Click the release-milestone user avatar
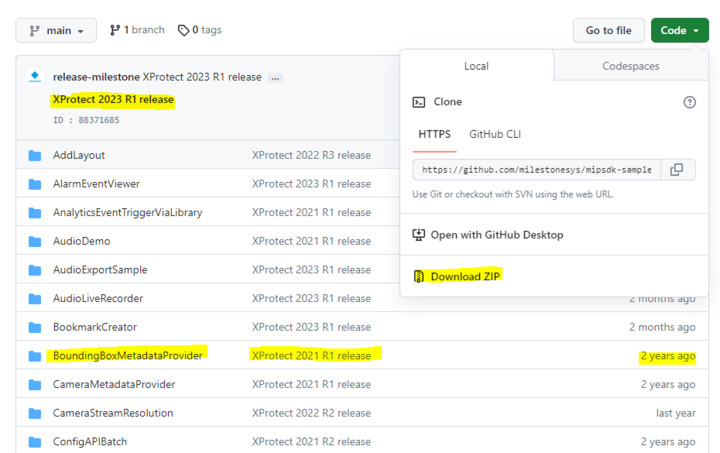Viewport: 720px width, 453px height. tap(35, 77)
